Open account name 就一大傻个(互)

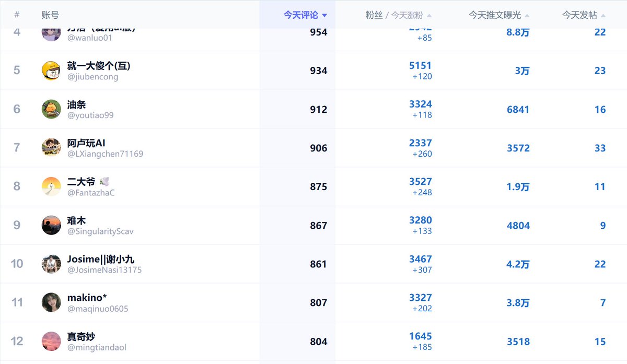(99, 66)
